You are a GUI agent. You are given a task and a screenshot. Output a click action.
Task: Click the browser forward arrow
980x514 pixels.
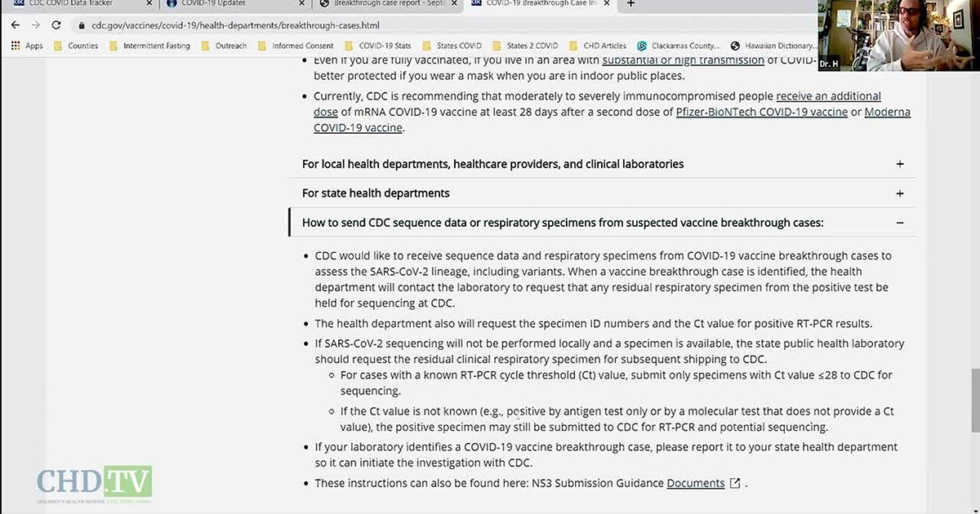35,25
